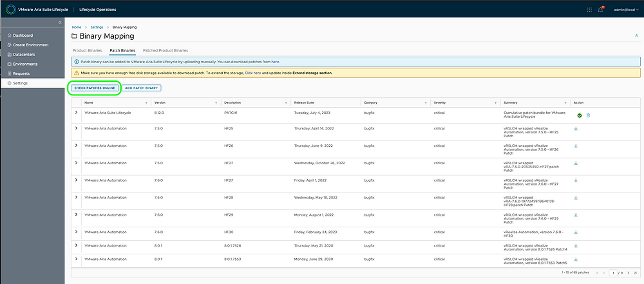Go to next page of patches

point(629,272)
